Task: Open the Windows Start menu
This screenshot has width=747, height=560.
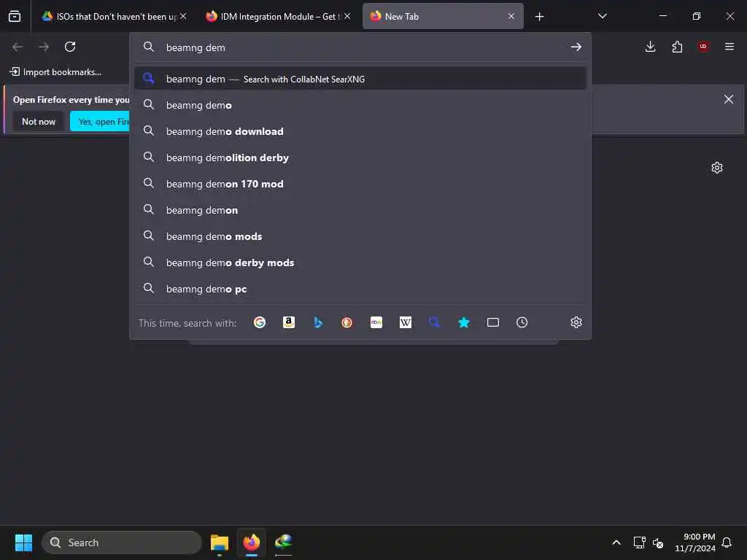Action: click(x=23, y=542)
